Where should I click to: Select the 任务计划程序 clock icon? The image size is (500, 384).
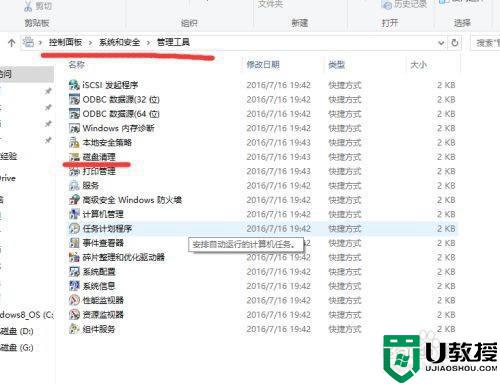pos(74,228)
